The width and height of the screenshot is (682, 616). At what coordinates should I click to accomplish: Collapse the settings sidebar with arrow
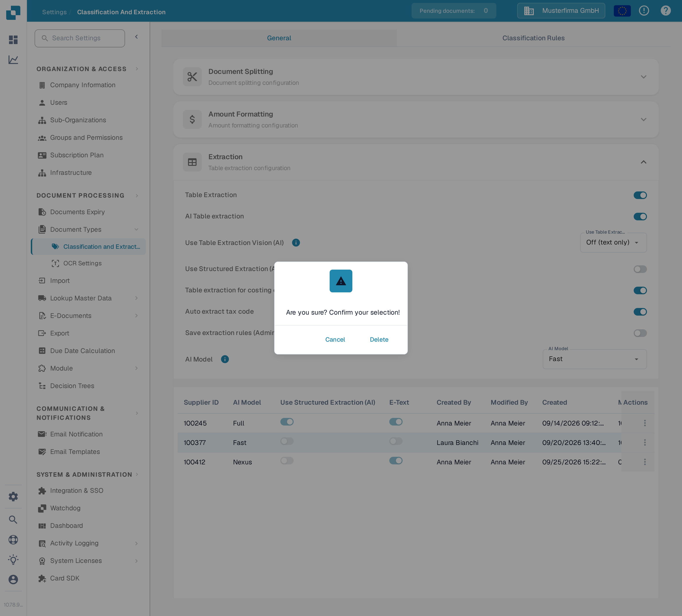point(137,37)
